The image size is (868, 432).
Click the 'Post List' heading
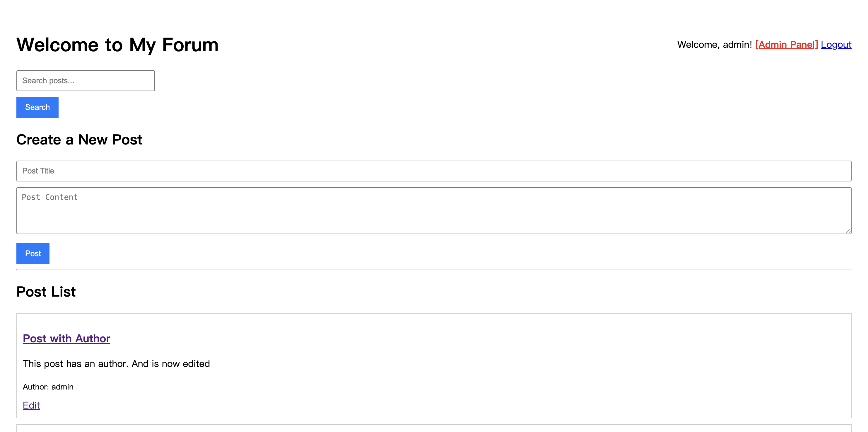click(x=46, y=292)
